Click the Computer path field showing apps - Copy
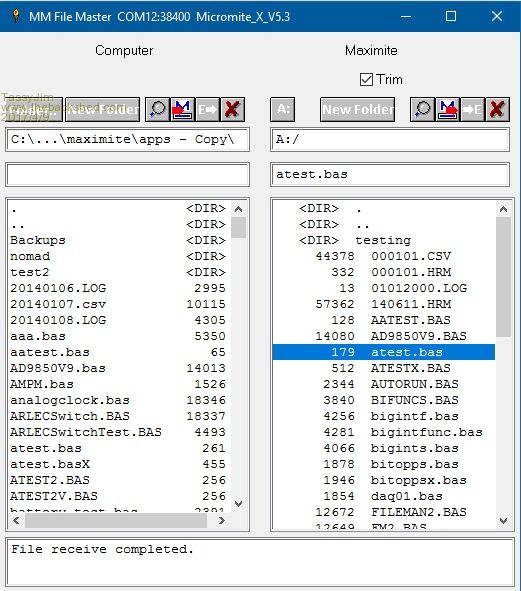The width and height of the screenshot is (521, 591). click(127, 139)
